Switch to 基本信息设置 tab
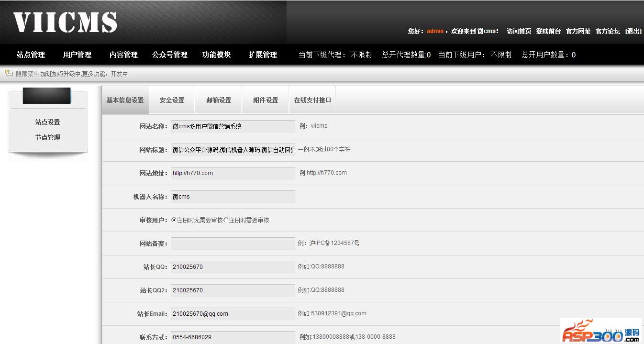Image resolution: width=644 pixels, height=344 pixels. (x=125, y=100)
